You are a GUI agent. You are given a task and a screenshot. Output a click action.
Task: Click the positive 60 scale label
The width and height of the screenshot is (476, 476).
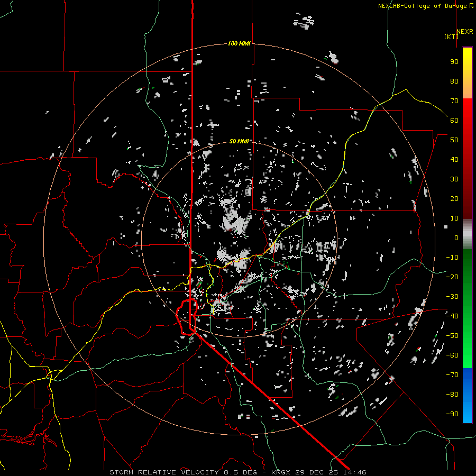coord(454,121)
